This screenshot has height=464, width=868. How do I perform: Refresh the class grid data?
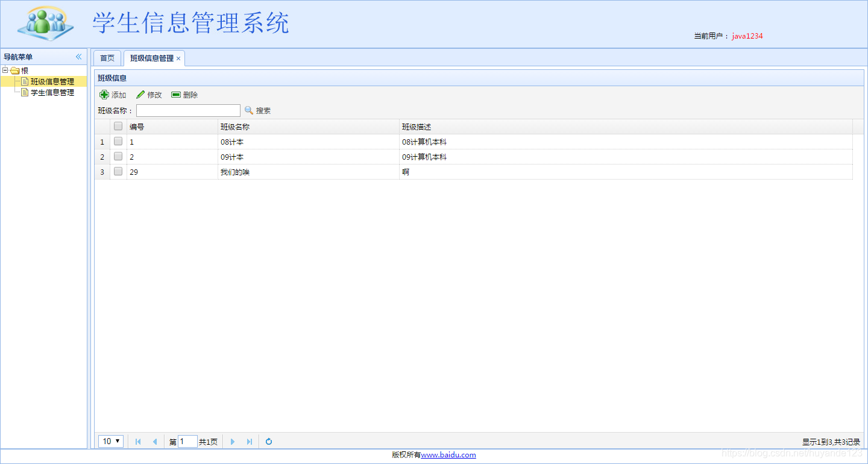point(269,442)
